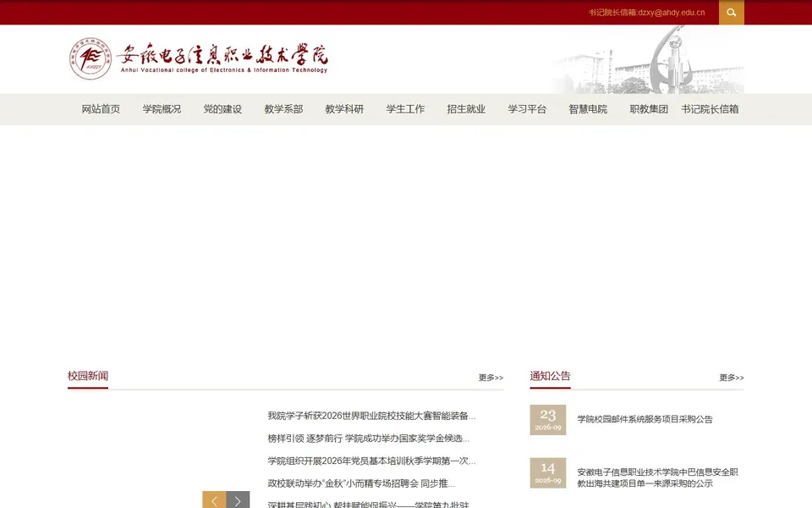812x508 pixels.
Task: Open notice about 中巴信息安全职教出海共建项目
Action: (657, 478)
